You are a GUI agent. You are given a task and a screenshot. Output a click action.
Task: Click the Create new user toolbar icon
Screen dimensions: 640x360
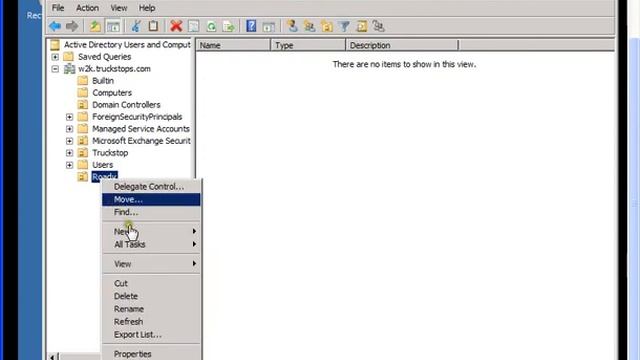pyautogui.click(x=292, y=27)
